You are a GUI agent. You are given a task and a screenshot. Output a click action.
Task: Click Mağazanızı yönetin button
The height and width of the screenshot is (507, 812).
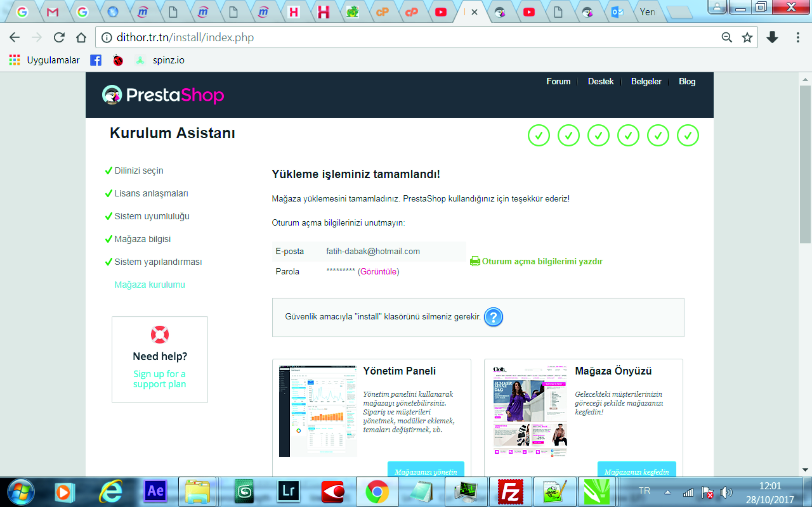pos(426,469)
